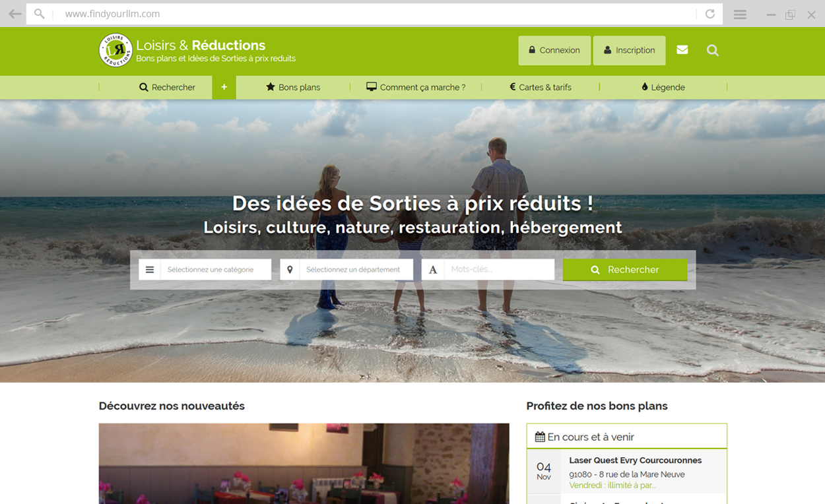Screen dimensions: 825x504
Task: Click the Profitez de nos bons plans heading
Action: point(597,406)
